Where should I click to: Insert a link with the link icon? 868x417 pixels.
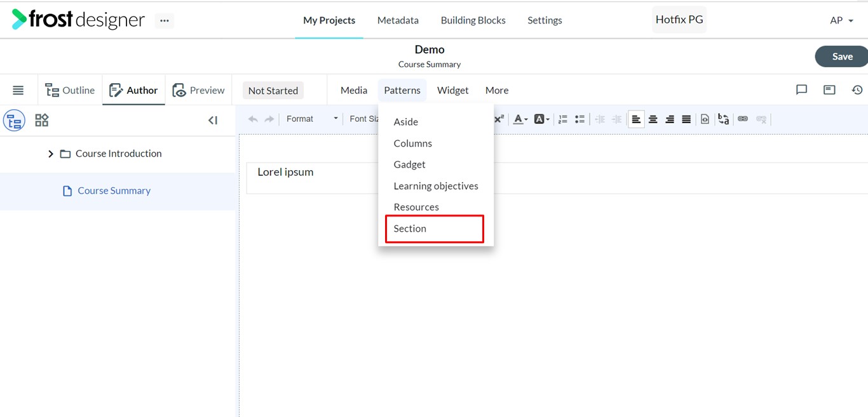tap(743, 119)
